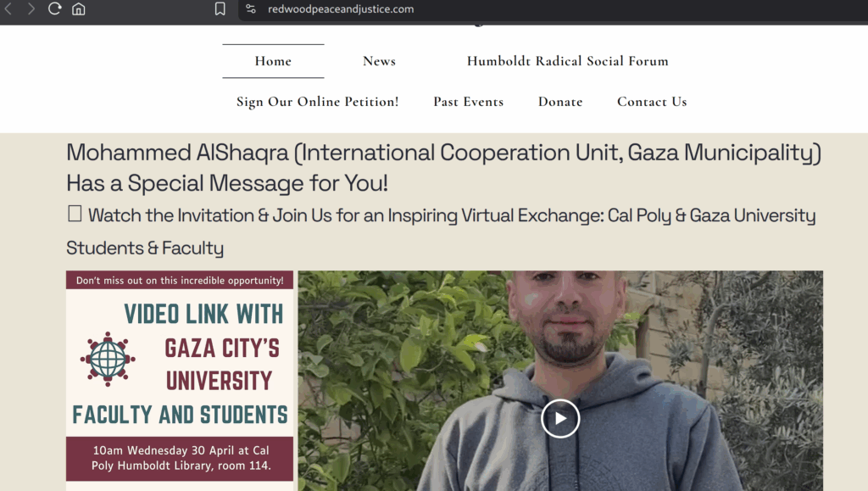Open the Home menu item
Viewport: 868px width, 491px height.
(273, 61)
